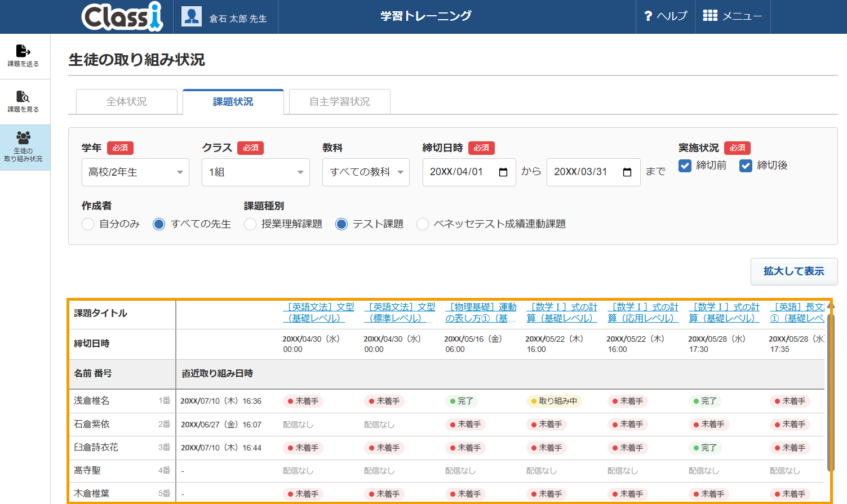This screenshot has width=847, height=504.
Task: Click deadline 20XX/05/16（金）06:00
Action: click(473, 344)
